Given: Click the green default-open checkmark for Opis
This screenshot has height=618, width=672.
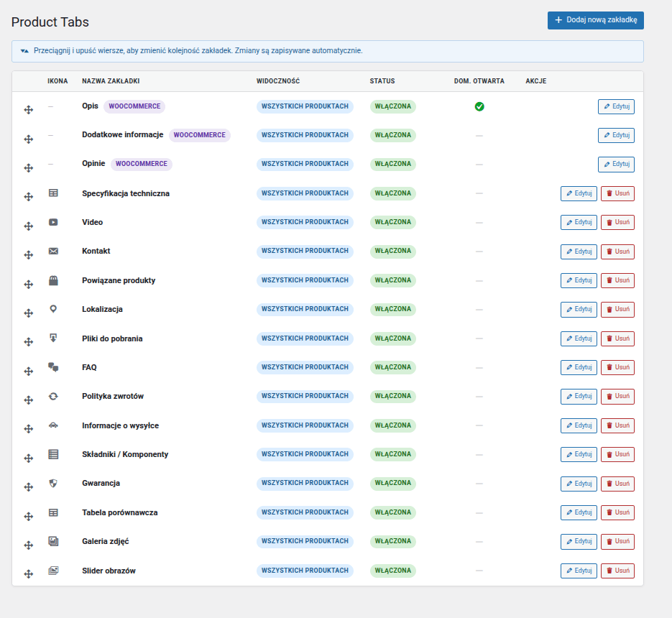Looking at the screenshot, I should click(x=479, y=106).
